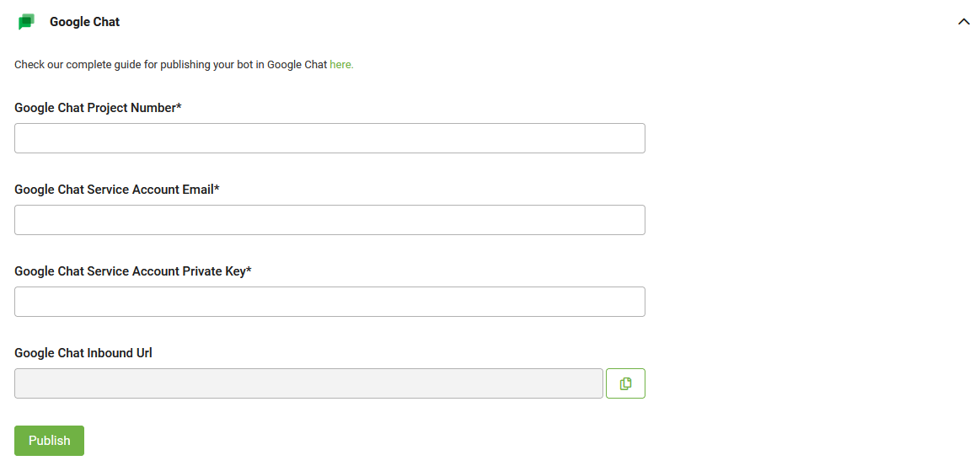Click into the Service Account Email field
Screen dimensions: 980x466
(x=329, y=220)
